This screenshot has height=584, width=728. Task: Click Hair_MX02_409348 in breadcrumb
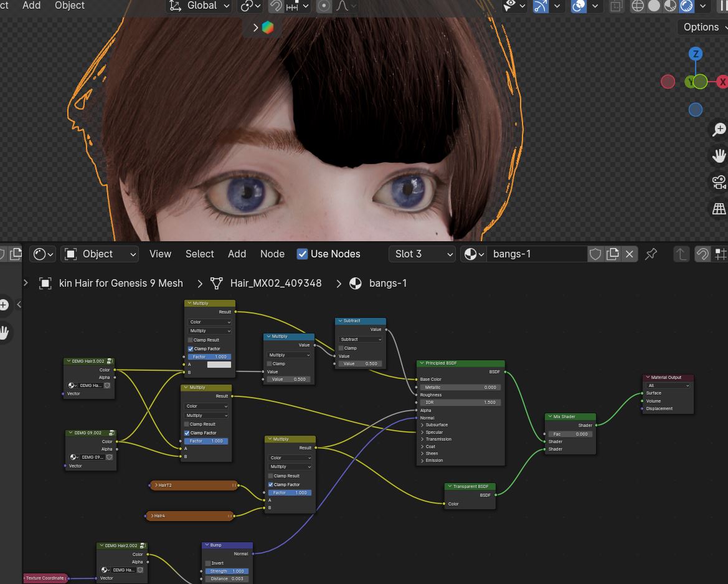click(276, 284)
